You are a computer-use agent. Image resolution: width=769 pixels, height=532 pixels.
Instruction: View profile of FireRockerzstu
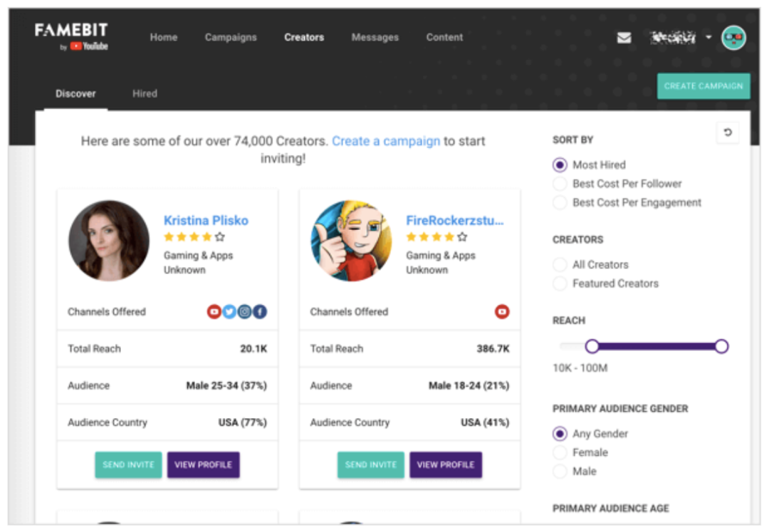pyautogui.click(x=446, y=464)
